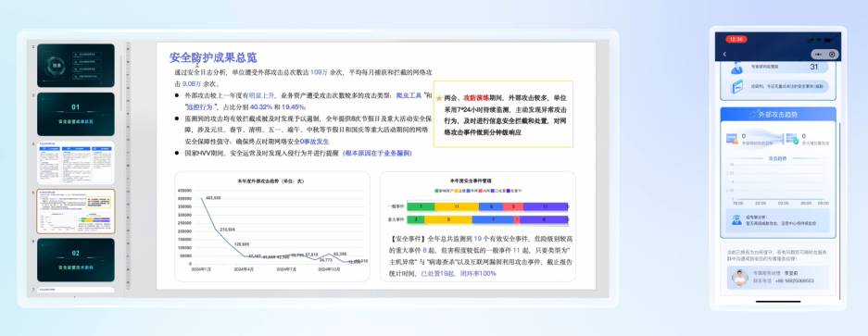Click the green segment of 一般事件 bar
Viewport: 868px width, 336px height.
pyautogui.click(x=421, y=206)
